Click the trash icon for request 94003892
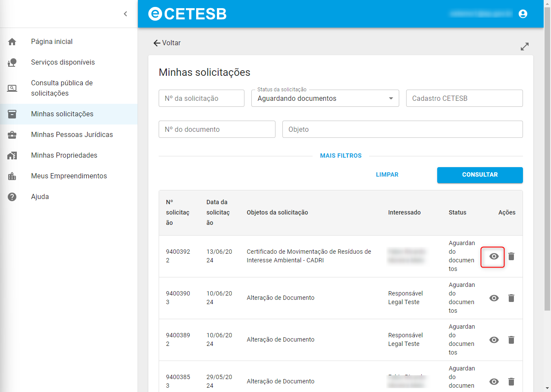 click(511, 340)
